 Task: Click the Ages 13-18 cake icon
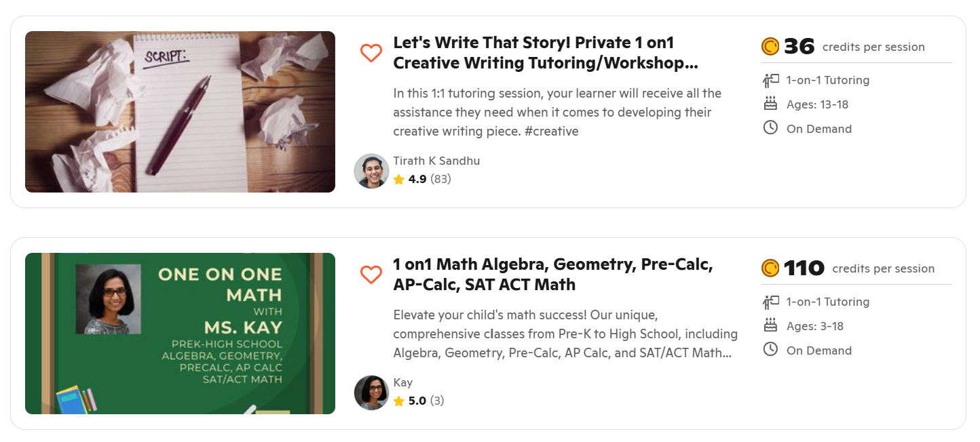tap(770, 104)
